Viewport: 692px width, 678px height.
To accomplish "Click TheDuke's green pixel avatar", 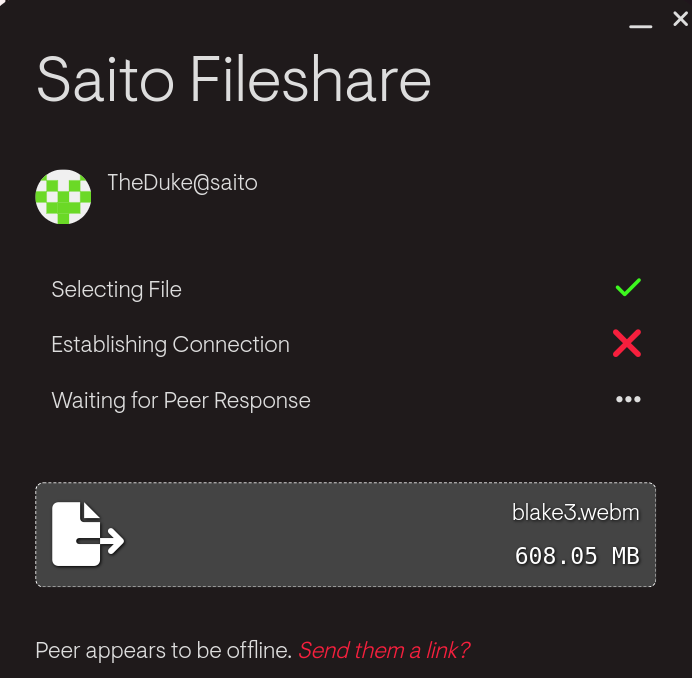I will (64, 196).
